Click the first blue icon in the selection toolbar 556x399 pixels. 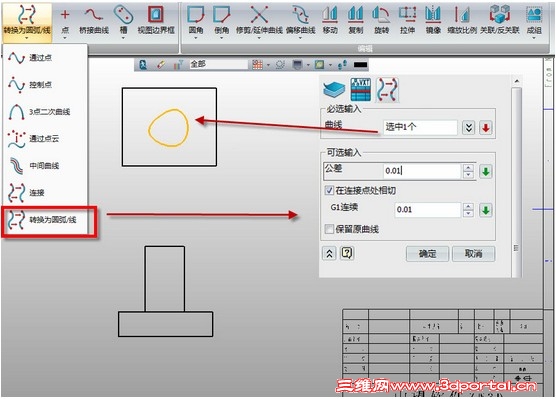[x=143, y=65]
